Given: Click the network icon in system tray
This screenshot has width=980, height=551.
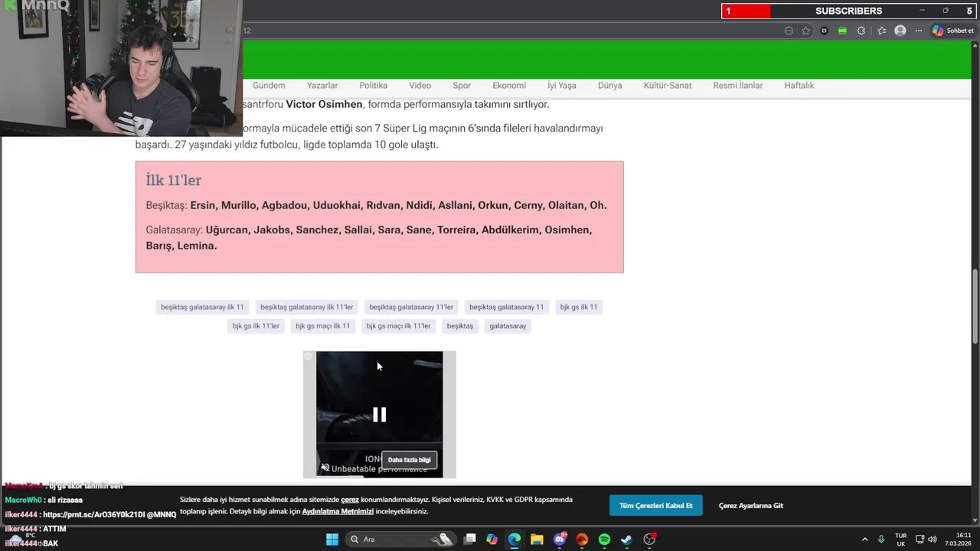Looking at the screenshot, I should pos(920,540).
